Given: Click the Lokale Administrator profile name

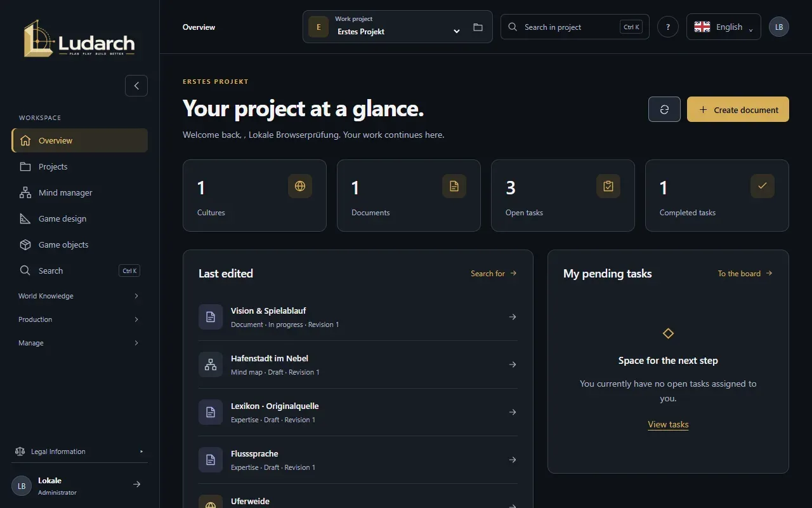Looking at the screenshot, I should click(x=57, y=486).
